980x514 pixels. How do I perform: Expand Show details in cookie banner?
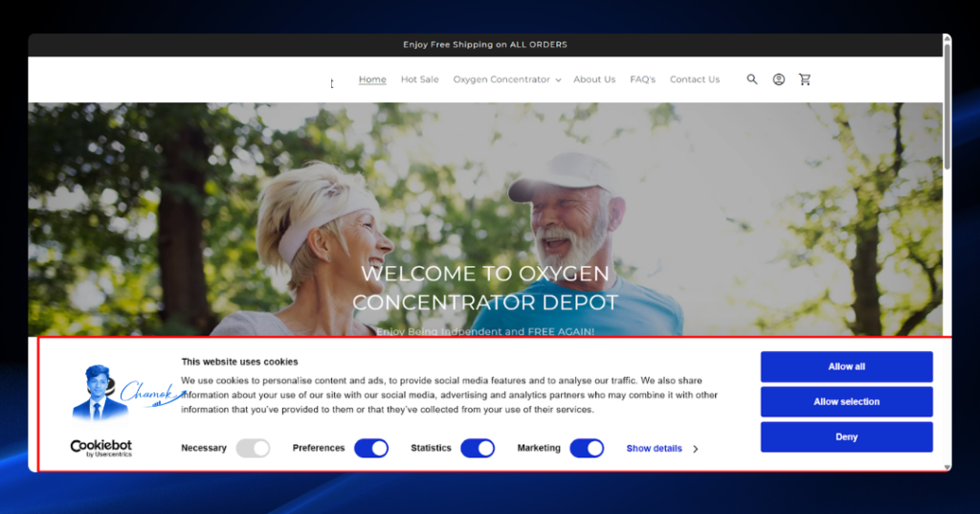coord(654,448)
